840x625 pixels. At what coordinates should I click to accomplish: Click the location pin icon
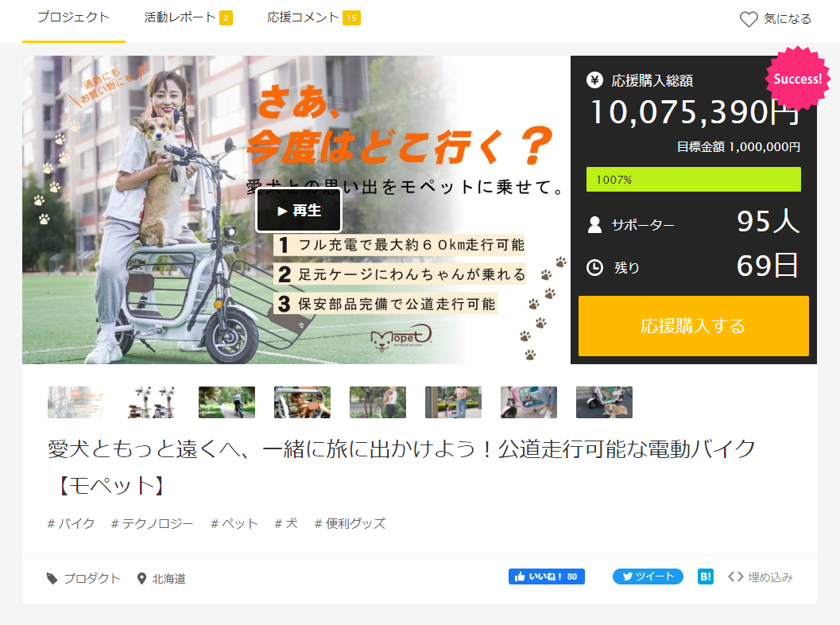(141, 578)
